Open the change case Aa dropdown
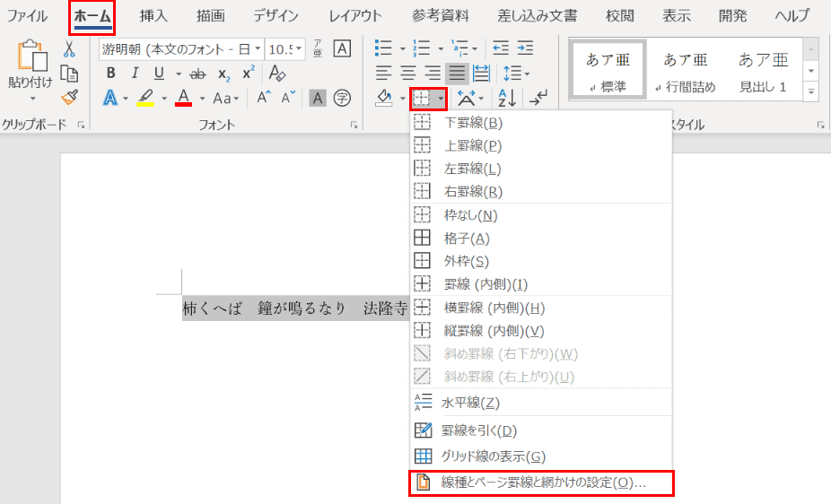The image size is (831, 504). click(x=226, y=99)
